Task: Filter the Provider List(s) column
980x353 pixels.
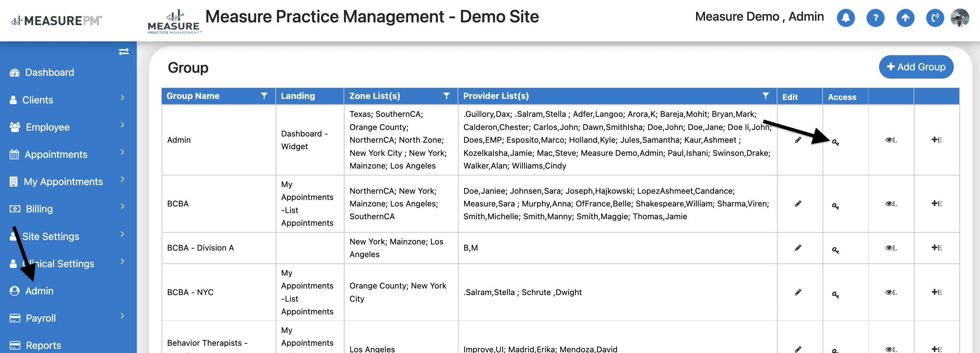Action: [x=765, y=96]
